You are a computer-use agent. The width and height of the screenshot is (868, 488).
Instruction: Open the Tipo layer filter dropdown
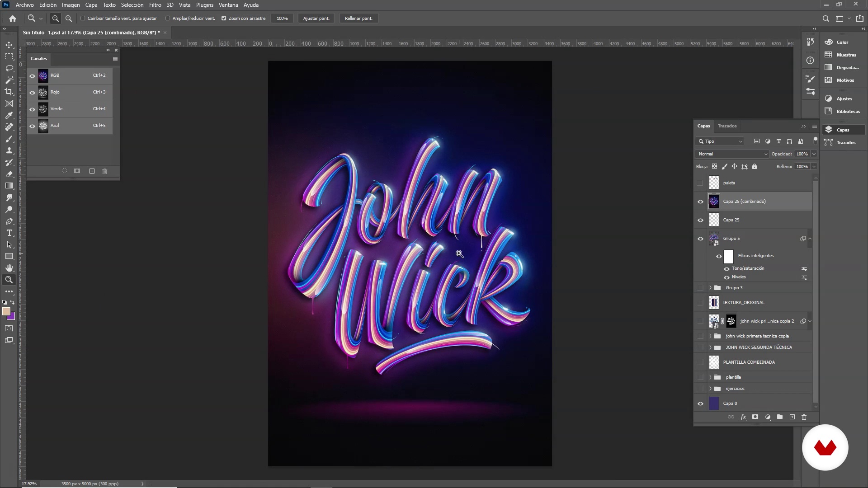720,141
